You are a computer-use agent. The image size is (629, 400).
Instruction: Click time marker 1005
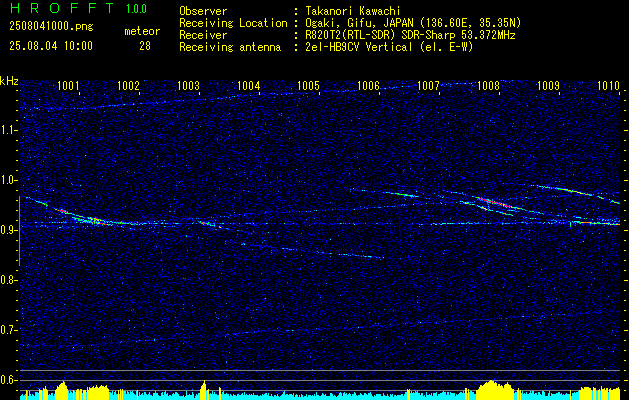tap(308, 85)
